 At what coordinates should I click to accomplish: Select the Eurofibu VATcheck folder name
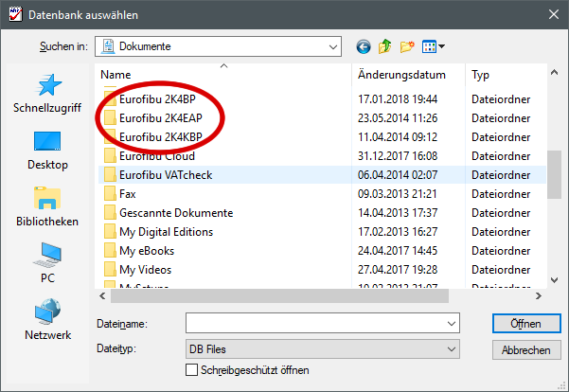[166, 175]
